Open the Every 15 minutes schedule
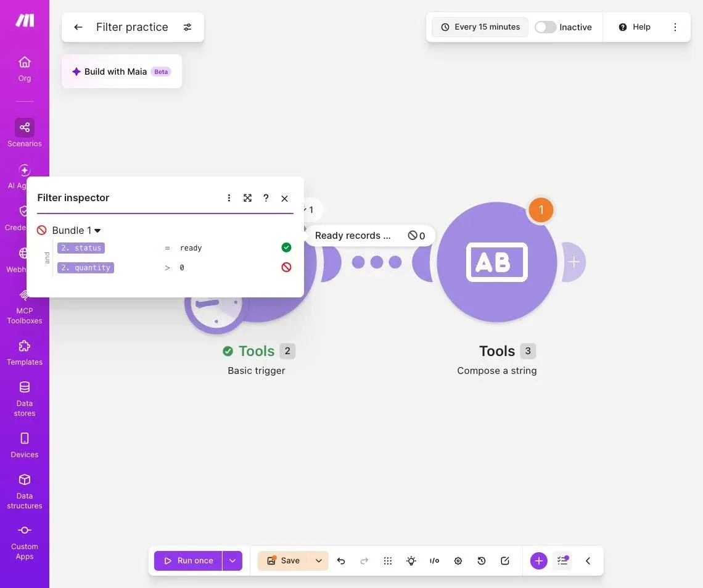 480,27
